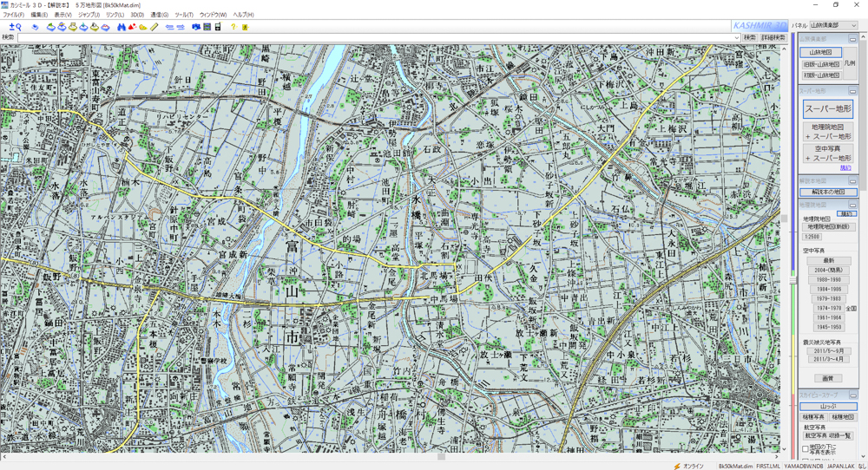Click the lightning online status icon

pyautogui.click(x=676, y=467)
